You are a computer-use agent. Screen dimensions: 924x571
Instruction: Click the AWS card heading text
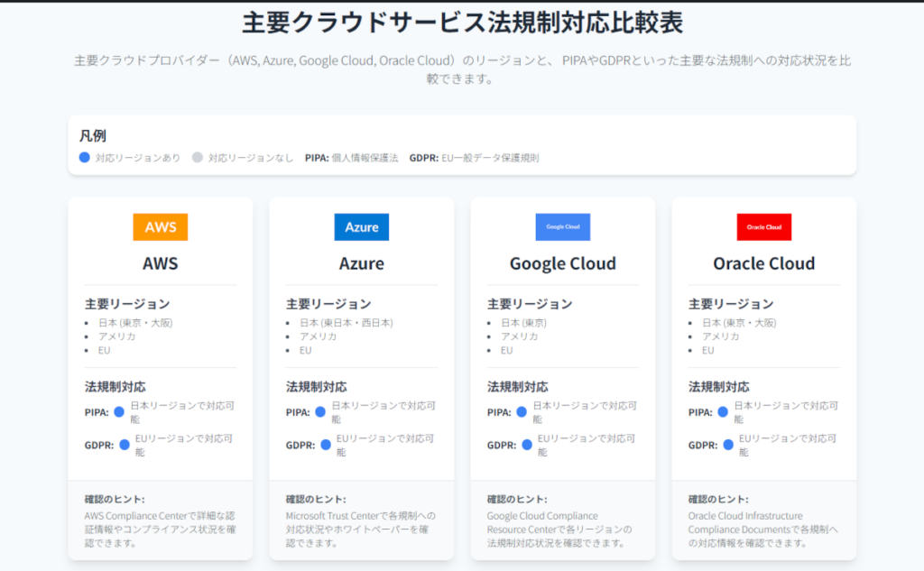(161, 263)
